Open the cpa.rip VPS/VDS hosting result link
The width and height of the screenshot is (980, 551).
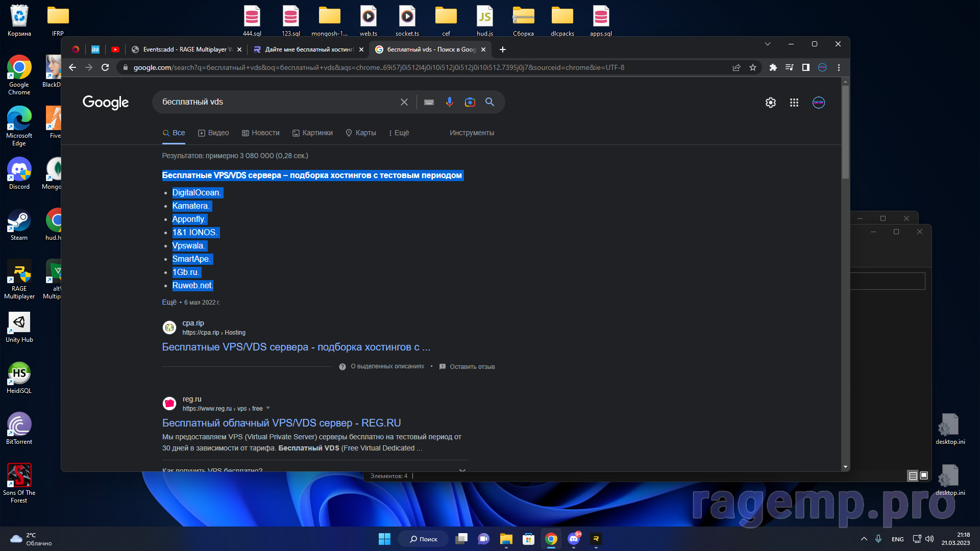pyautogui.click(x=296, y=347)
